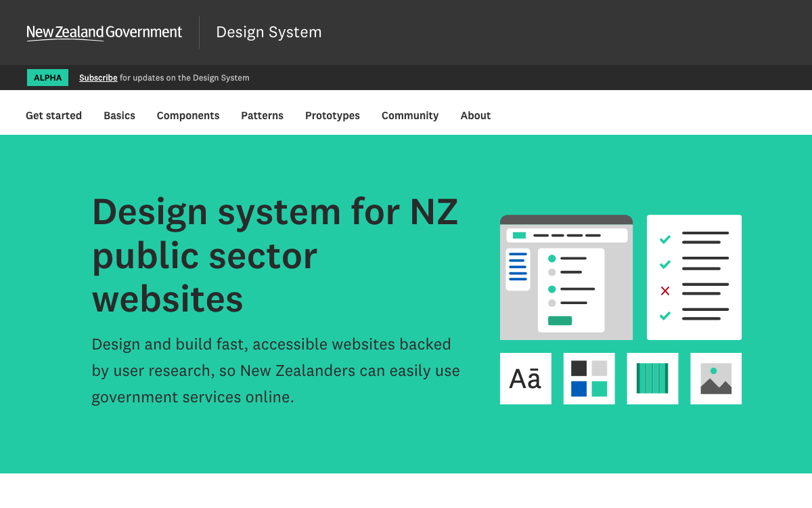Click the checklist illustration card
Viewport: 812px width, 508px height.
point(694,277)
